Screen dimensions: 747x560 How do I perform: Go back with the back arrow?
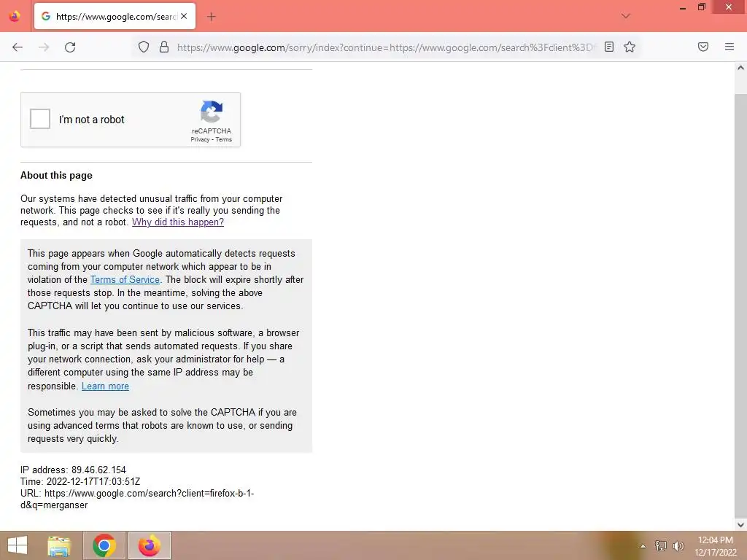coord(18,47)
